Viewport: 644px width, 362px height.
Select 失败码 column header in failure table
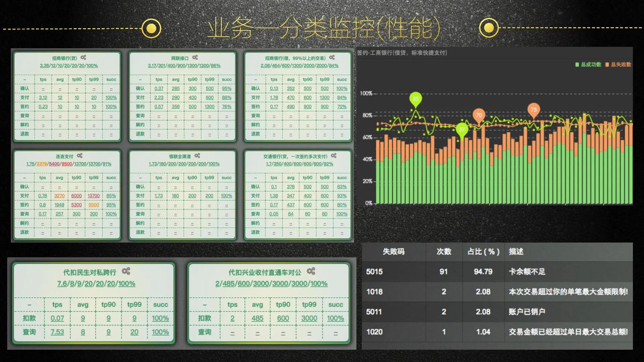pos(393,252)
